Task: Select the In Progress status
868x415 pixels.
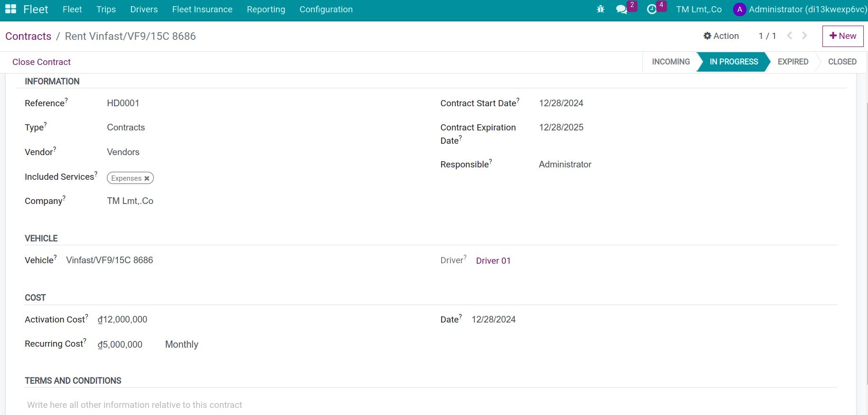Action: click(x=734, y=62)
